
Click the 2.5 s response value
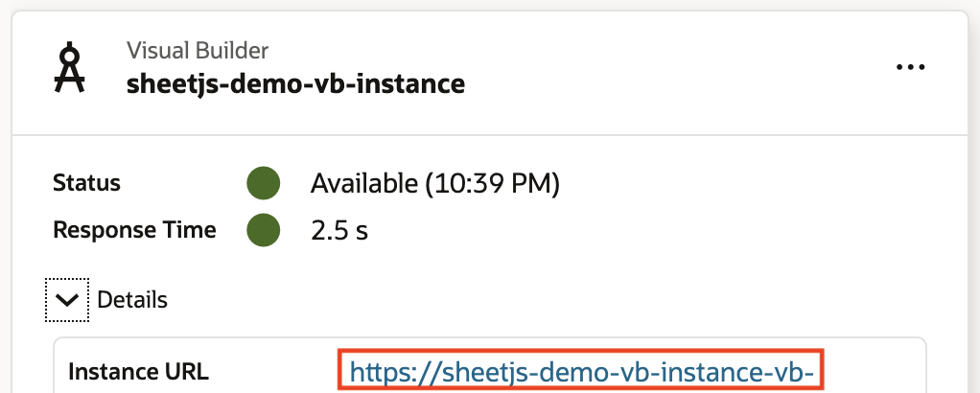coord(339,230)
